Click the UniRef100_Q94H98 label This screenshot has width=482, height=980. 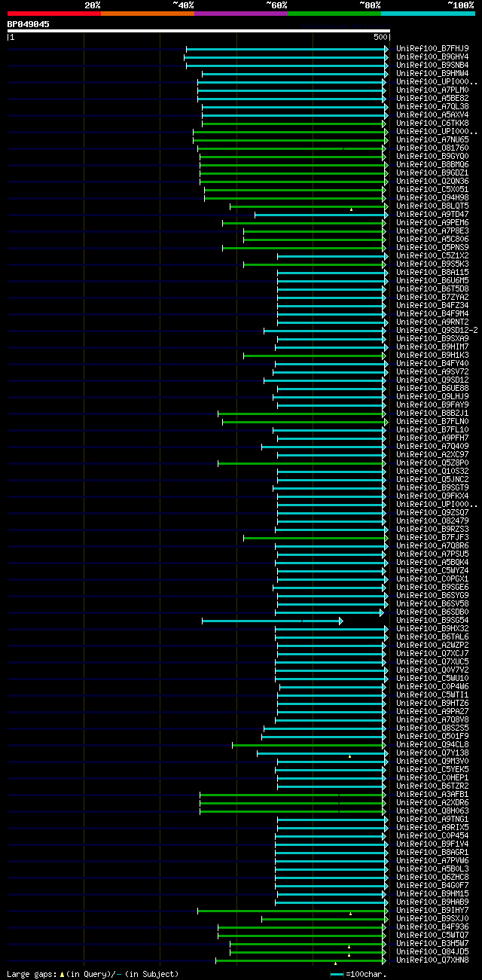click(432, 197)
